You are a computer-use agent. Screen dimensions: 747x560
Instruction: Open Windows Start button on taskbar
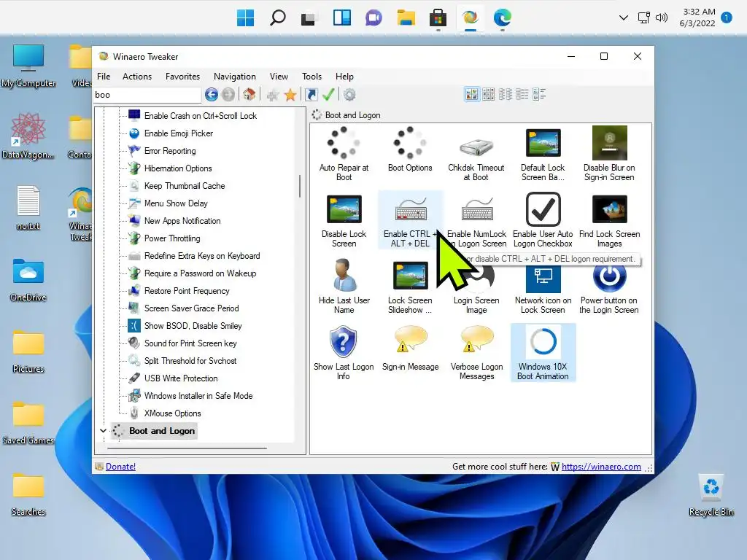pos(245,18)
